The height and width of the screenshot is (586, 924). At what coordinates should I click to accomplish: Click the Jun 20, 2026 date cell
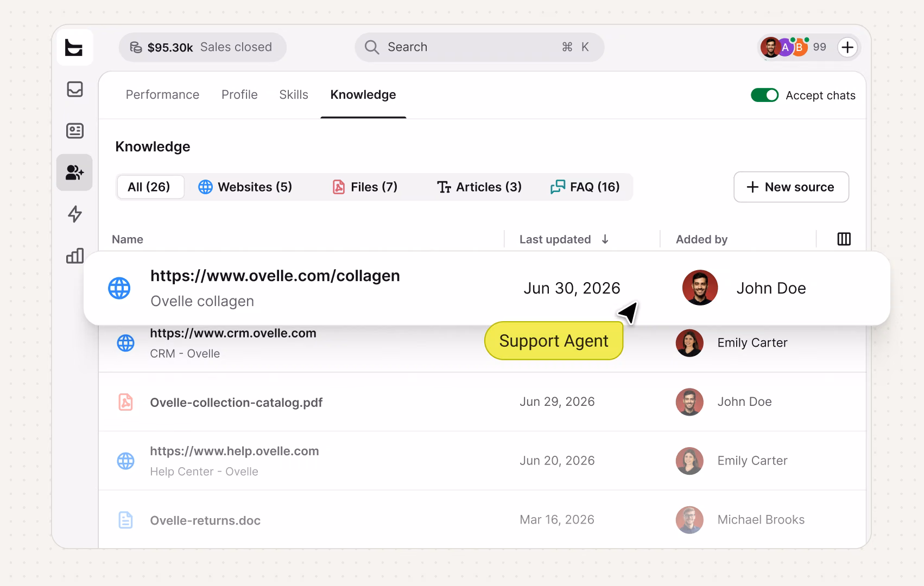coord(557,461)
